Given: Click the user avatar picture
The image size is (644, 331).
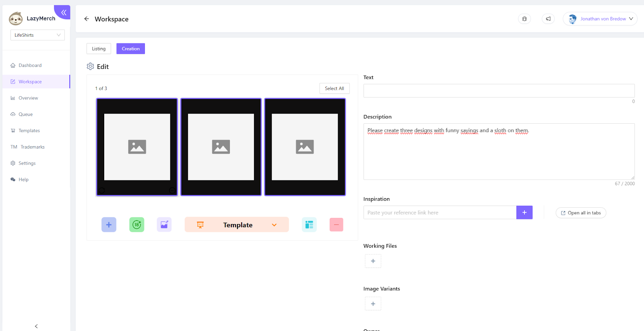Looking at the screenshot, I should point(572,19).
